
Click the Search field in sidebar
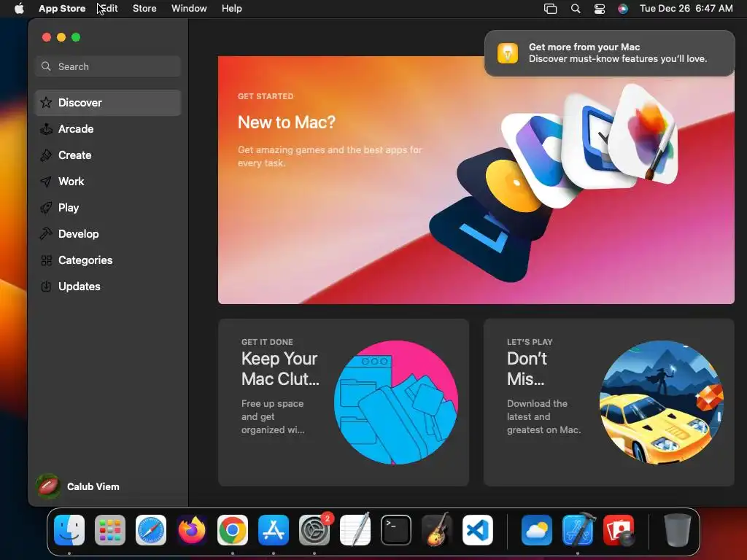coord(108,66)
